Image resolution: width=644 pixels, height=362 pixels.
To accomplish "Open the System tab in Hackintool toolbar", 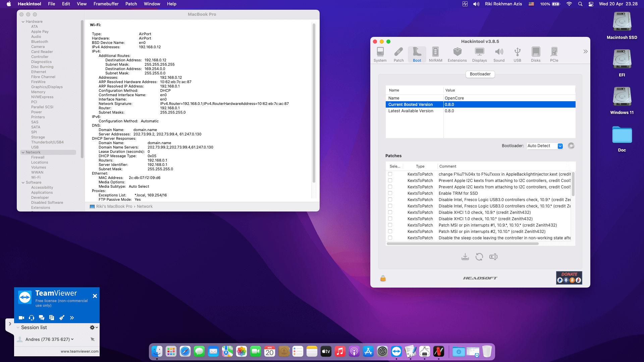I will [380, 55].
